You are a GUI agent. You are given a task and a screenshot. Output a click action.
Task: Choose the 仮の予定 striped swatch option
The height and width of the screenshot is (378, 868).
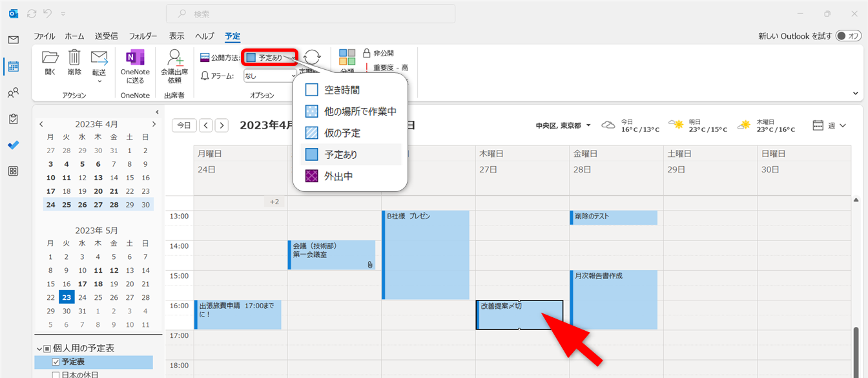(x=312, y=133)
